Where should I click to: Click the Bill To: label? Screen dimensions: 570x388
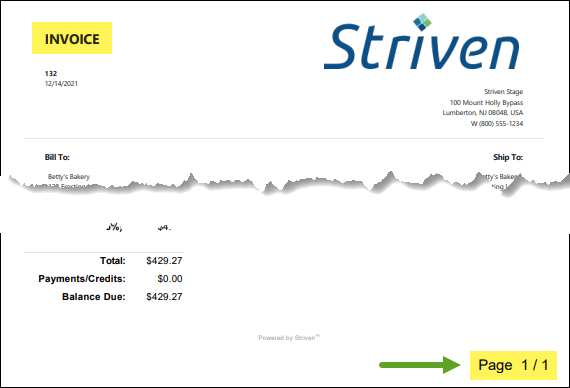(x=57, y=157)
